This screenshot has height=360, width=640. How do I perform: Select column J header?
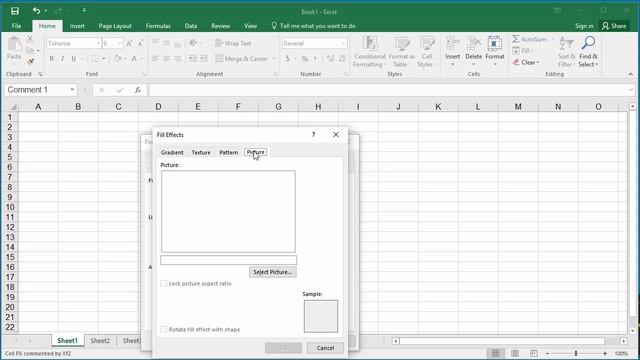(x=398, y=107)
